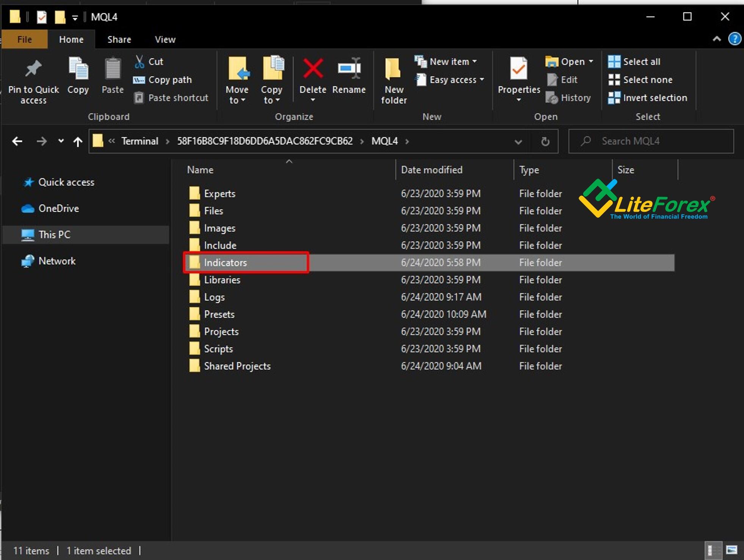This screenshot has height=560, width=744.
Task: Open the Easy access dropdown
Action: pyautogui.click(x=450, y=80)
